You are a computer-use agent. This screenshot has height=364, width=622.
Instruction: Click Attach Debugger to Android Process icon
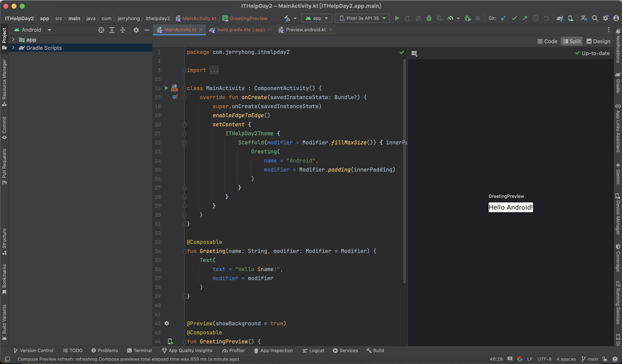coord(467,18)
